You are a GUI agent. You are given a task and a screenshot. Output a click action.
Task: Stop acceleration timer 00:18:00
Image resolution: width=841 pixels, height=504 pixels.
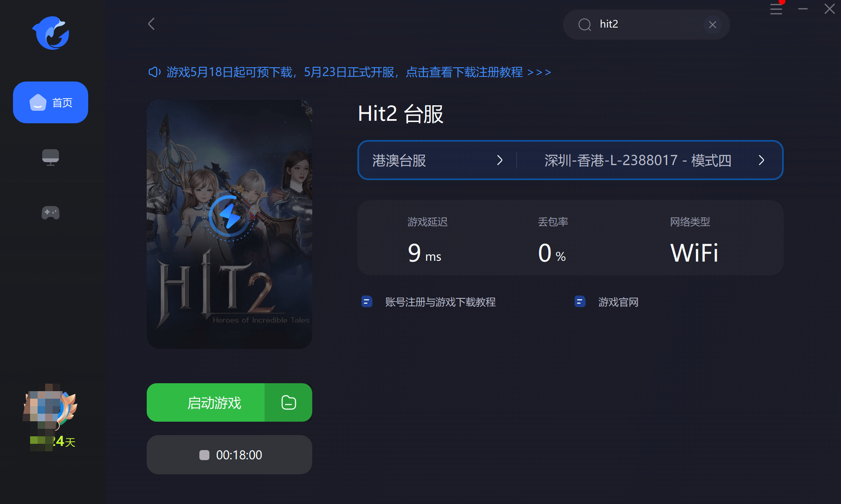pos(229,455)
